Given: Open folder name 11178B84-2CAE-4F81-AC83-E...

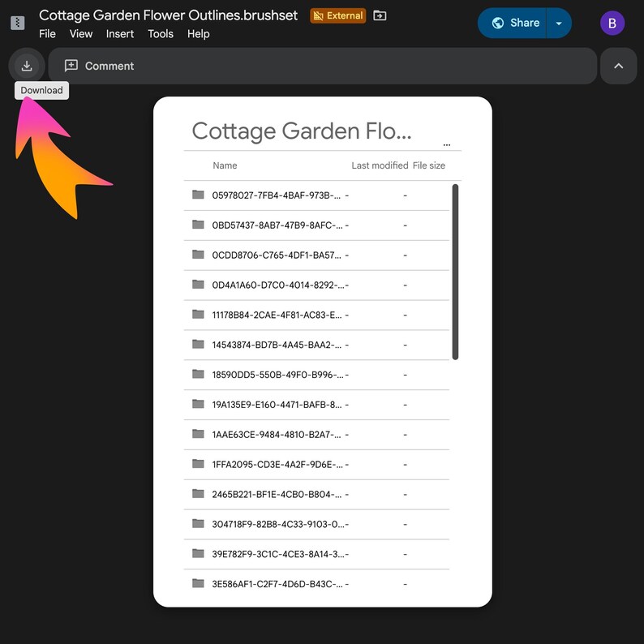Looking at the screenshot, I should click(277, 315).
